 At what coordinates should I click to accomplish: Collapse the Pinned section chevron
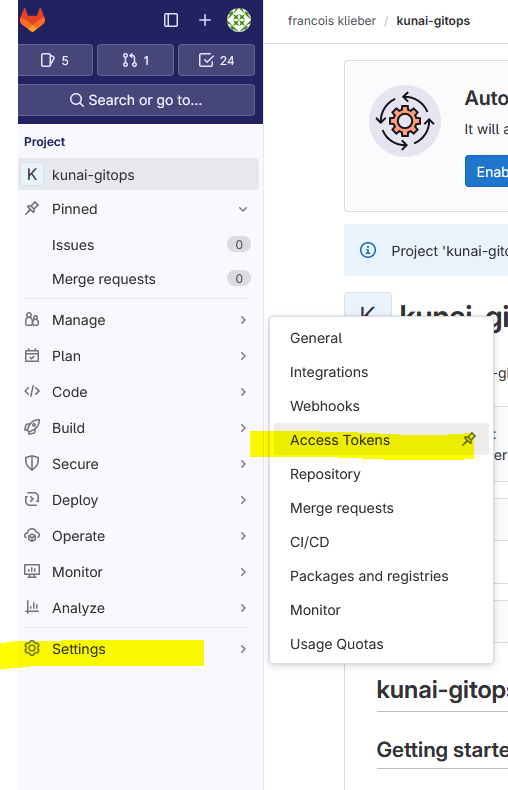point(243,209)
